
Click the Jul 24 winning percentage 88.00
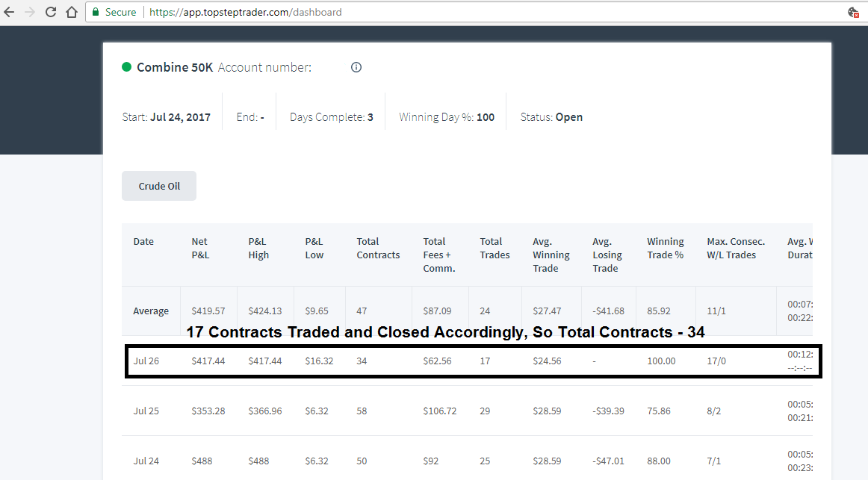tap(659, 461)
